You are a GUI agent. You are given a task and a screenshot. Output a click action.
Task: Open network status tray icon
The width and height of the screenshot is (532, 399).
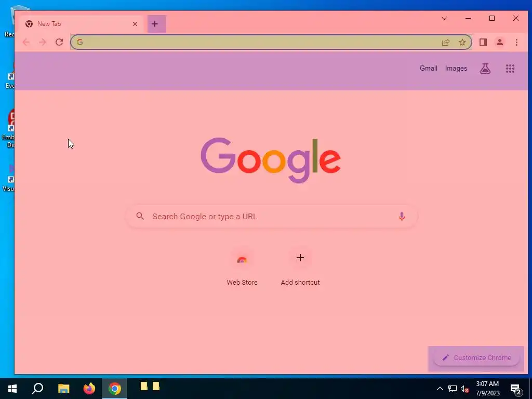point(453,389)
